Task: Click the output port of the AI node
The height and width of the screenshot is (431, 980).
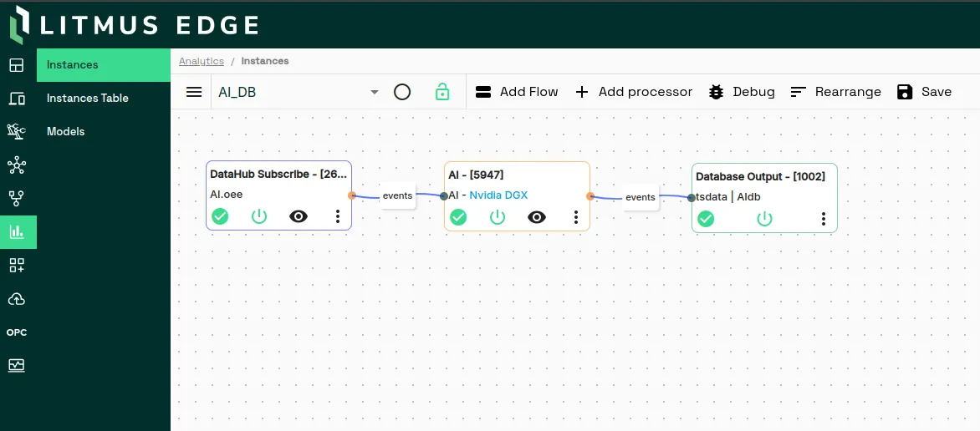Action: 590,196
